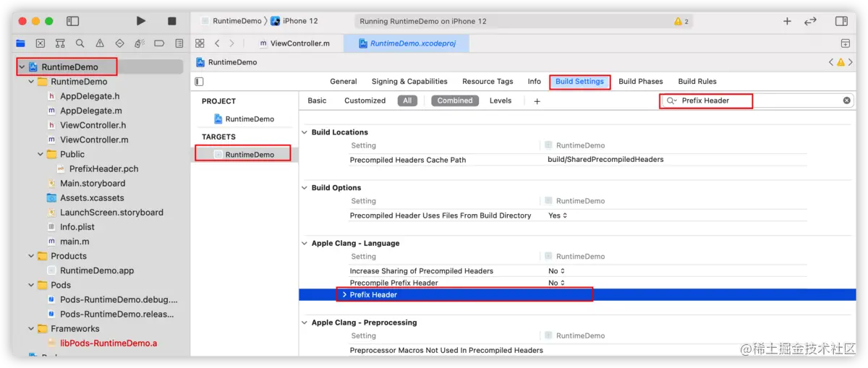Toggle the inspector panel
Viewport: 868px width, 368px height.
841,21
